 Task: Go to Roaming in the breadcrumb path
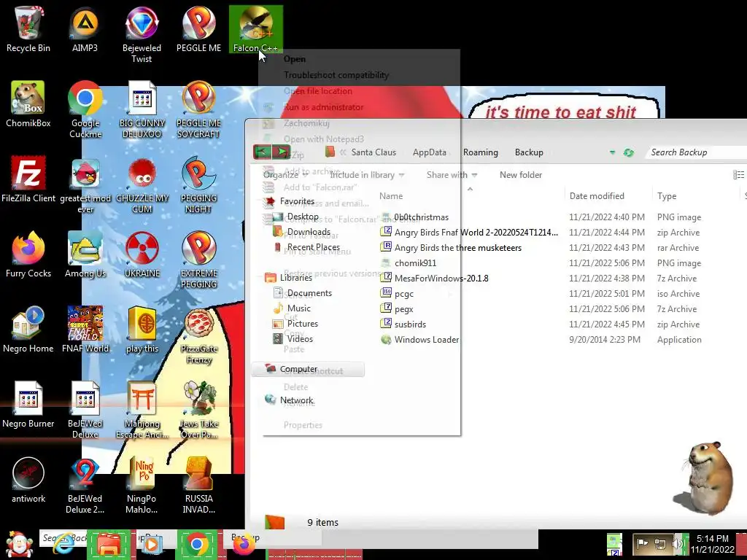click(480, 152)
